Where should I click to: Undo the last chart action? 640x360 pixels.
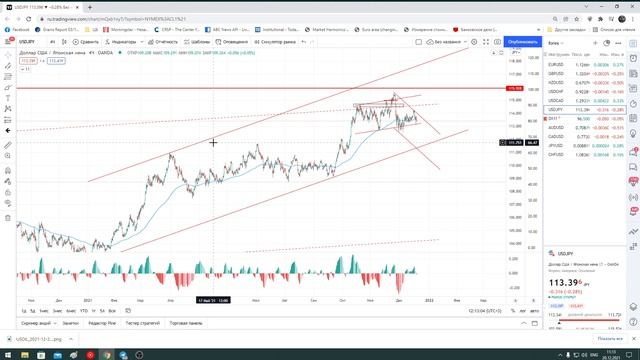(x=304, y=42)
